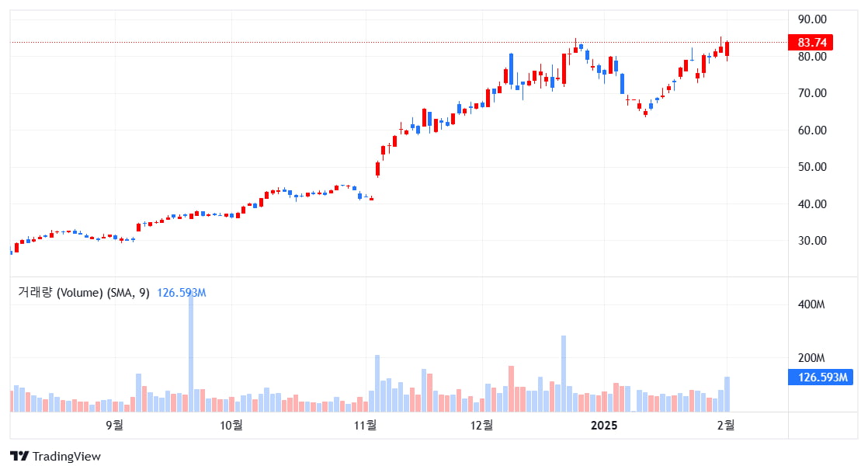The image size is (868, 473).
Task: Click the tall volume bar in late December
Action: 564,374
